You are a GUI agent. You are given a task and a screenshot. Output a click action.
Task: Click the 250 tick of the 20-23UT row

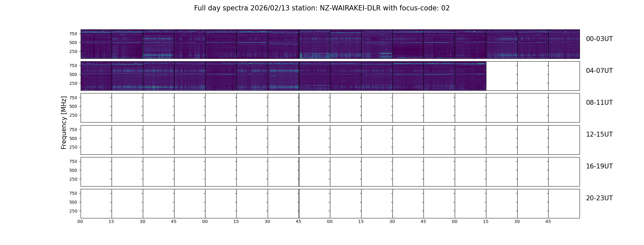coord(73,211)
